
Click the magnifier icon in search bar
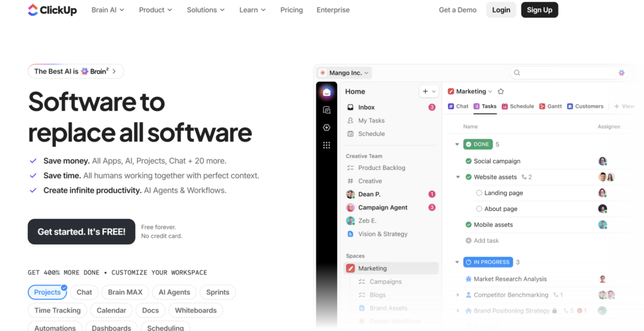point(517,73)
